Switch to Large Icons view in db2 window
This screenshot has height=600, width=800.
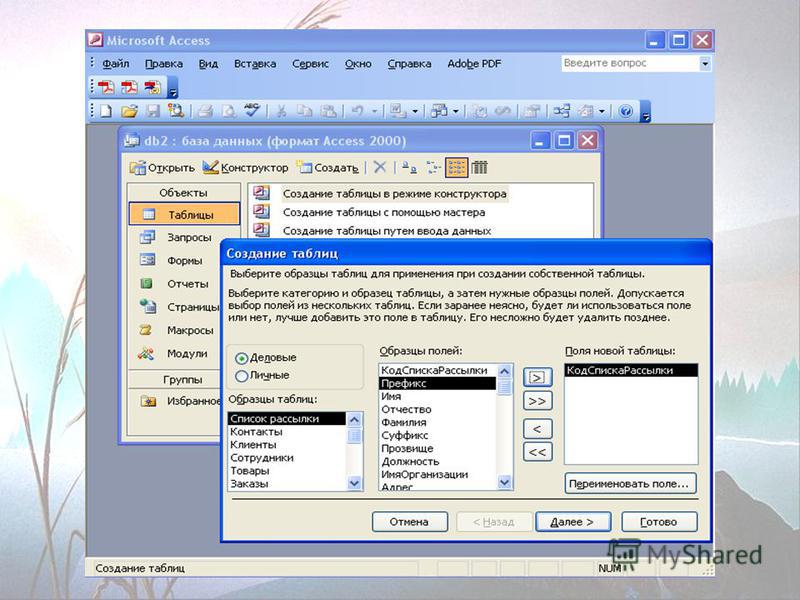[409, 167]
